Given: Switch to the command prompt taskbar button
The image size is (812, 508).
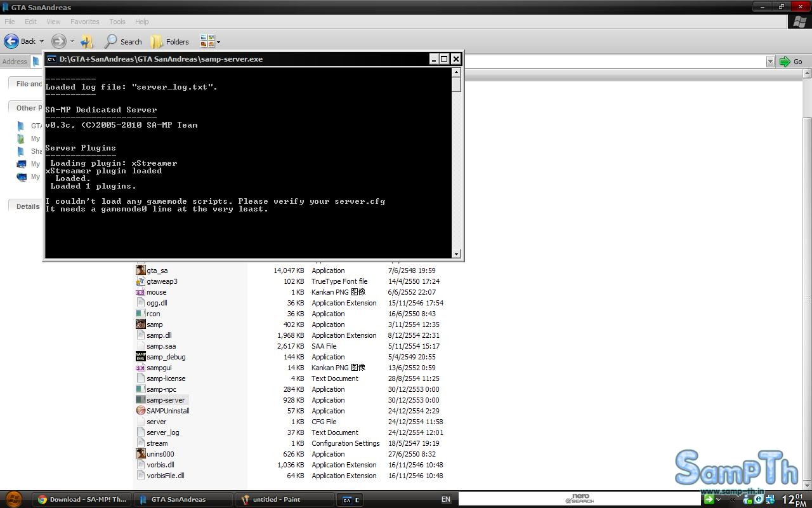Looking at the screenshot, I should click(350, 500).
